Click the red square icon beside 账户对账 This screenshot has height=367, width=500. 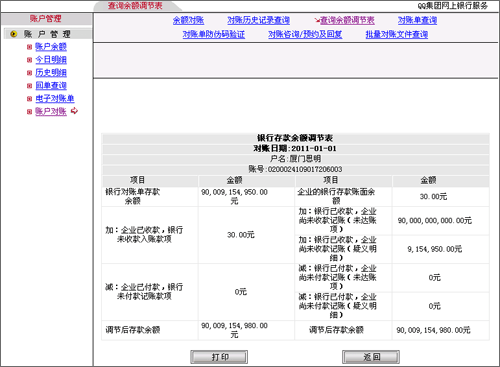(29, 112)
